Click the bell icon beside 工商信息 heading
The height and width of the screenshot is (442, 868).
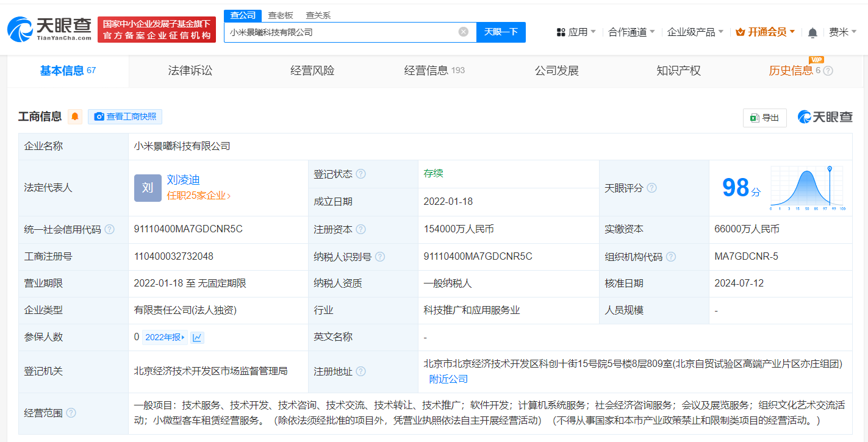(x=74, y=116)
